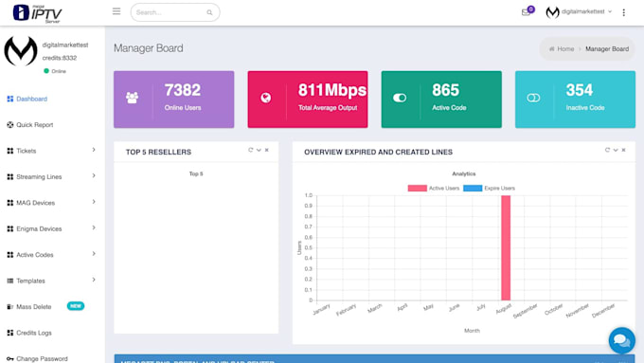Click the 7382 Online Users card

coord(173,100)
